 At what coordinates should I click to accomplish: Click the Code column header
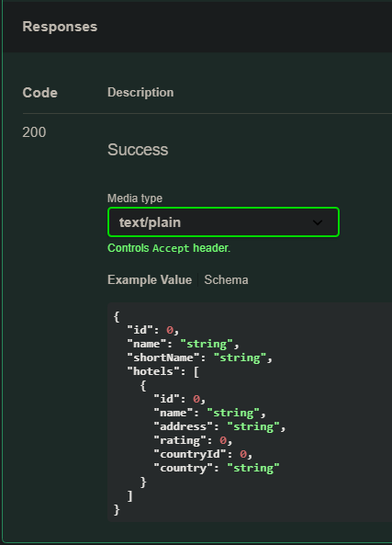[x=39, y=93]
